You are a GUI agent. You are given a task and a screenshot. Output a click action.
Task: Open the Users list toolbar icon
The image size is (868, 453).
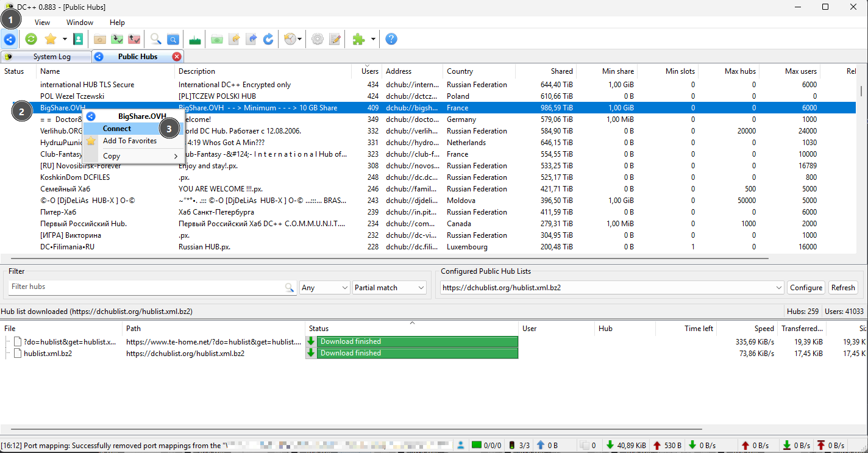[x=78, y=40]
